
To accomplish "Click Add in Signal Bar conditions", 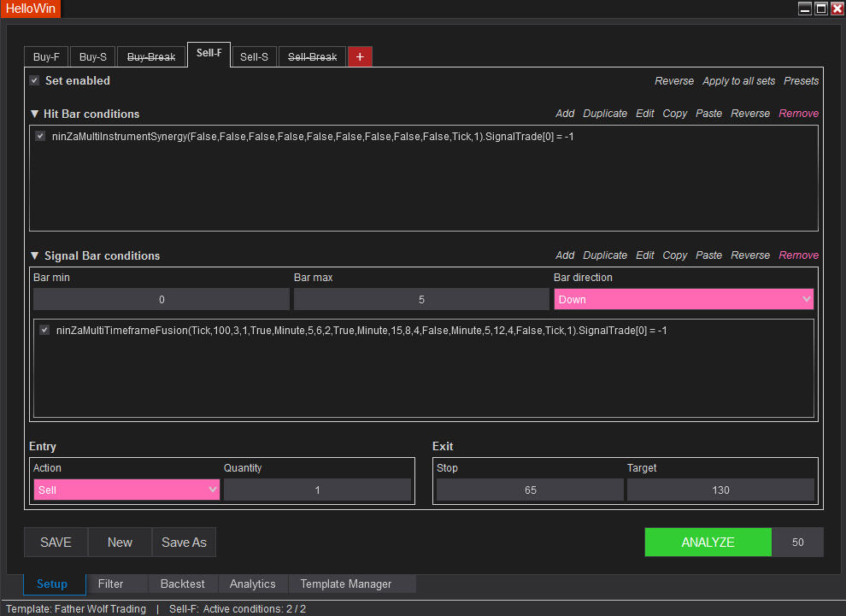I will [x=565, y=255].
